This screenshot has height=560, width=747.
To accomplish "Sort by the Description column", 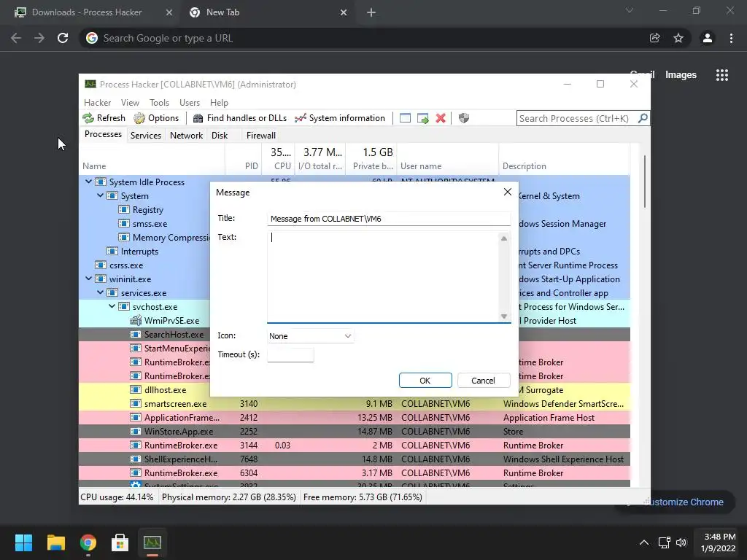I will 564,159.
